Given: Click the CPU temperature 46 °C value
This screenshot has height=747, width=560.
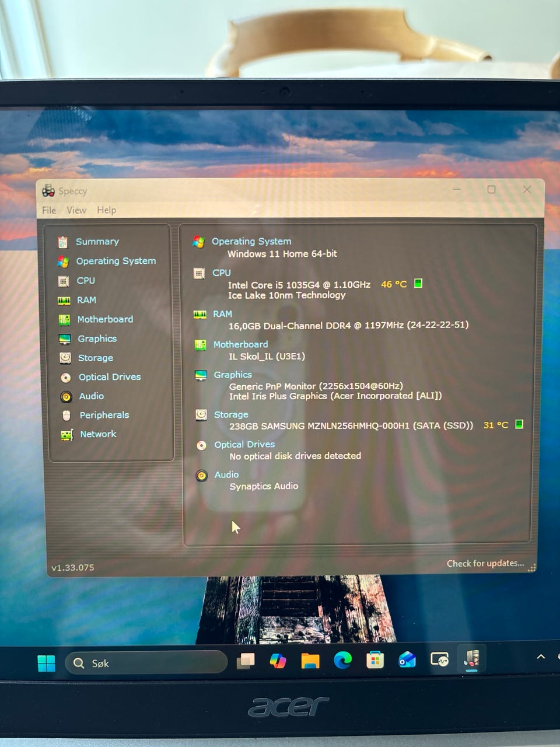Looking at the screenshot, I should [394, 284].
